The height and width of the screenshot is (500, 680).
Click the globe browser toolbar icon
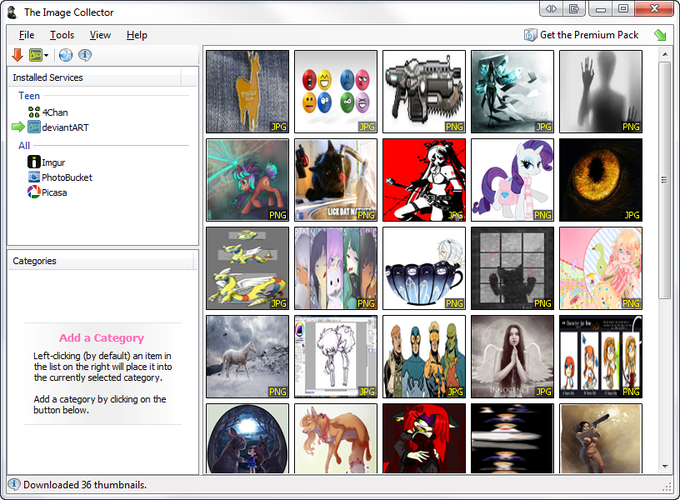[65, 55]
